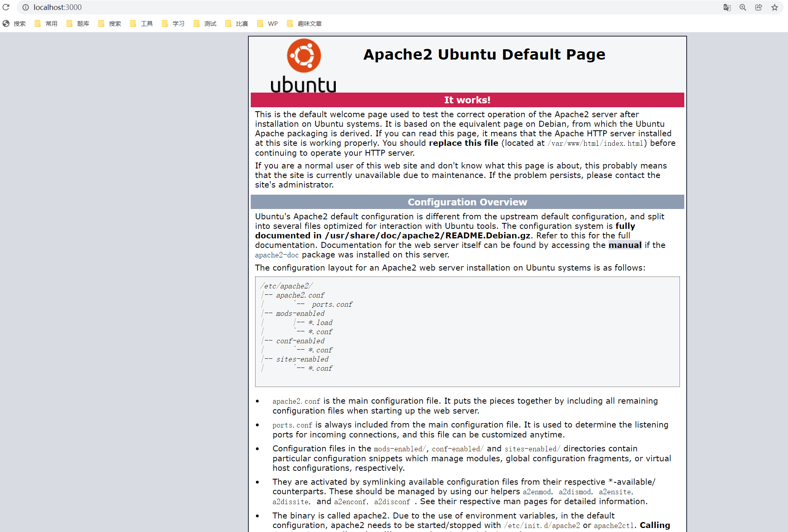
Task: Click the globe 搜索 bookmark icon
Action: click(x=6, y=23)
